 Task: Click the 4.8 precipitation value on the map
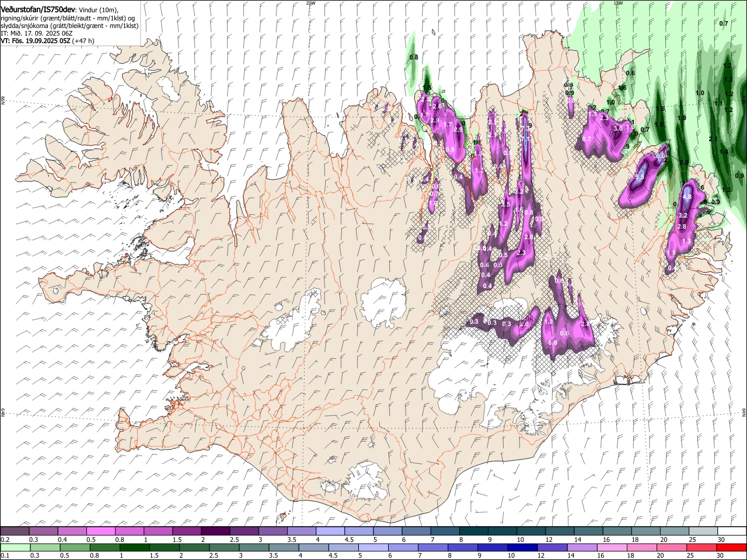tap(687, 197)
